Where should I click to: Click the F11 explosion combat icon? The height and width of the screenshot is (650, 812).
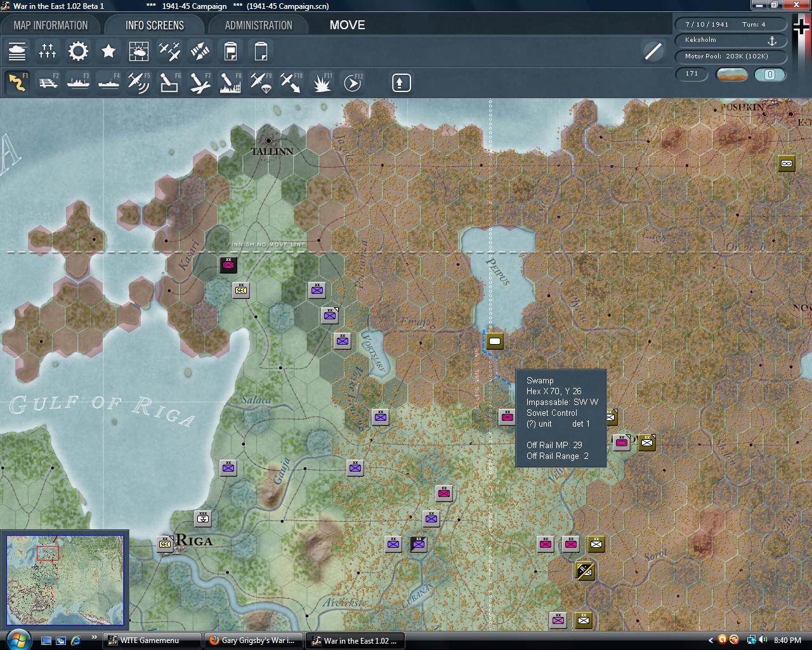(x=322, y=83)
